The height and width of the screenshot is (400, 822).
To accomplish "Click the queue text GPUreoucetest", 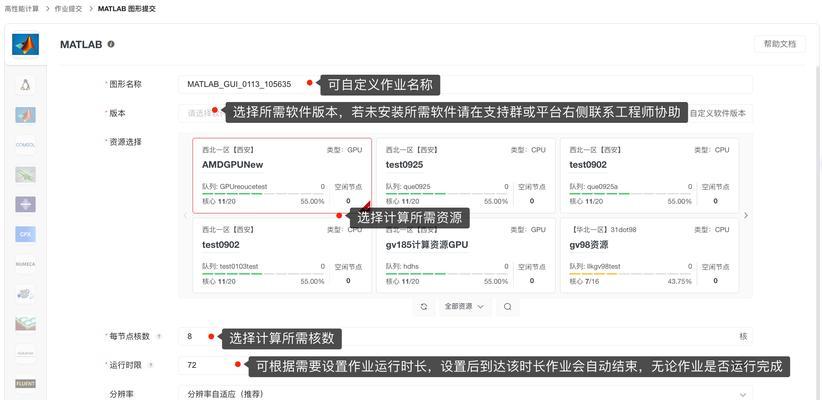I will coord(243,186).
